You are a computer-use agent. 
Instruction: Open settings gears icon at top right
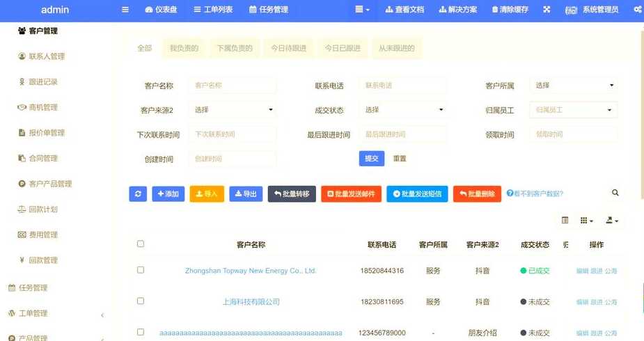638,10
